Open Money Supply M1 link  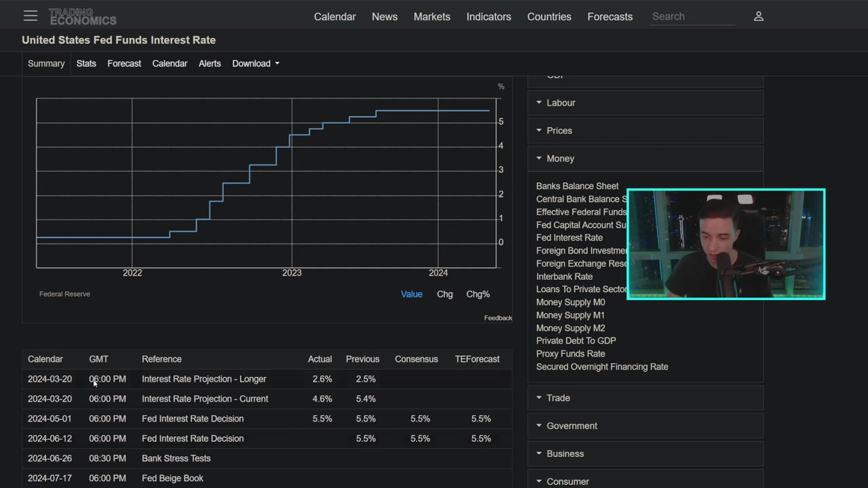pyautogui.click(x=570, y=315)
